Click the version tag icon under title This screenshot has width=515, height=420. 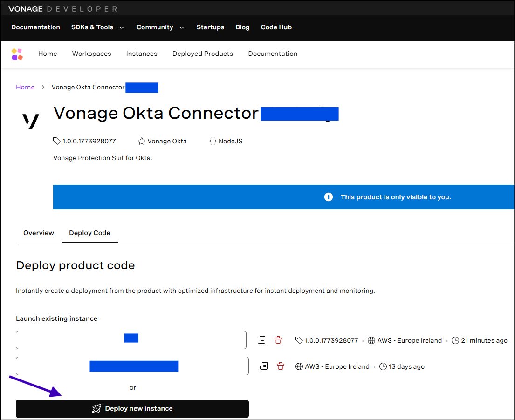[56, 141]
